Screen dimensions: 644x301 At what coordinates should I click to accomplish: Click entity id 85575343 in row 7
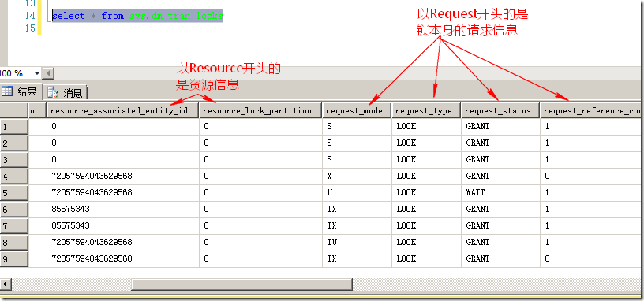coord(123,226)
